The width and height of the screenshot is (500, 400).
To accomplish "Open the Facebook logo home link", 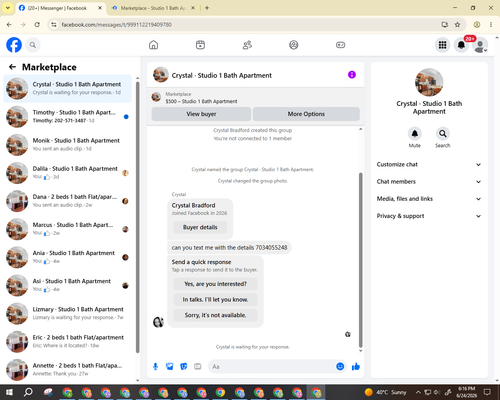I will tap(14, 45).
